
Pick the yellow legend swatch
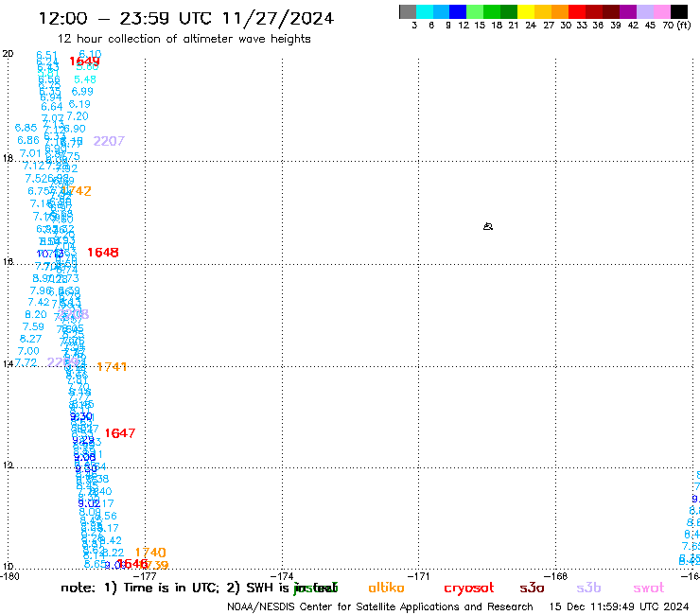click(525, 11)
